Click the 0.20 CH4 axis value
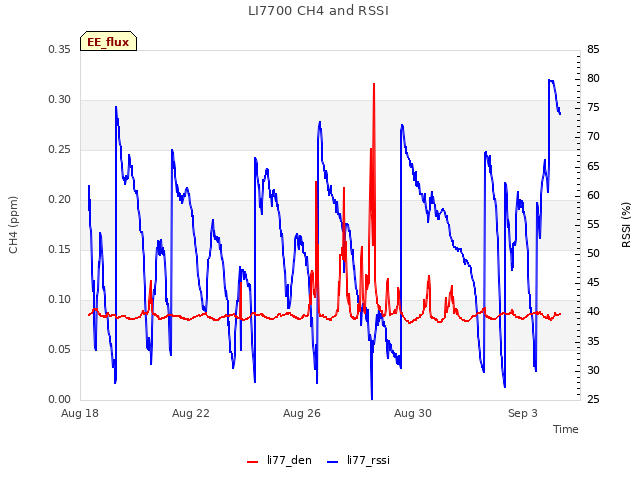 [x=60, y=200]
